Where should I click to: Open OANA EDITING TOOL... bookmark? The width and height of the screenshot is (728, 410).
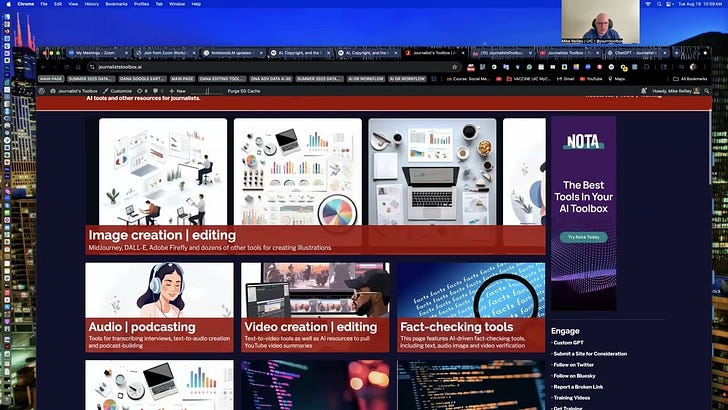point(222,79)
